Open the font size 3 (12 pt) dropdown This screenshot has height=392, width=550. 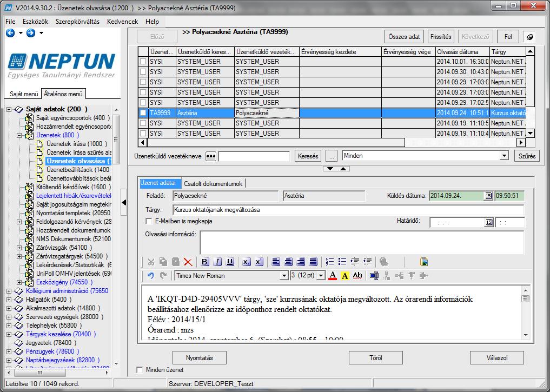click(x=321, y=276)
